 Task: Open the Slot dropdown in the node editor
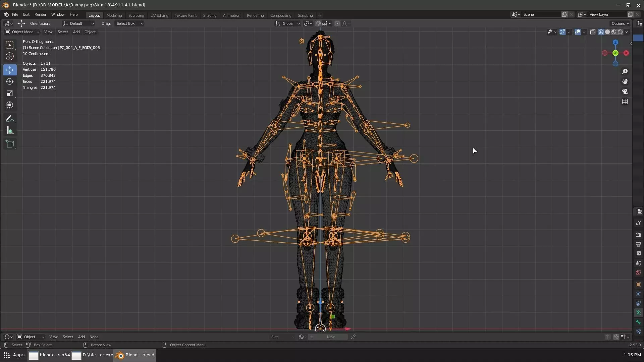(x=282, y=337)
